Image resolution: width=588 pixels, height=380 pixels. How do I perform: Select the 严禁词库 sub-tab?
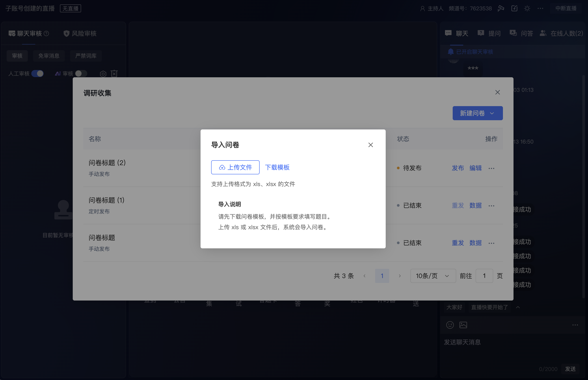(x=86, y=56)
